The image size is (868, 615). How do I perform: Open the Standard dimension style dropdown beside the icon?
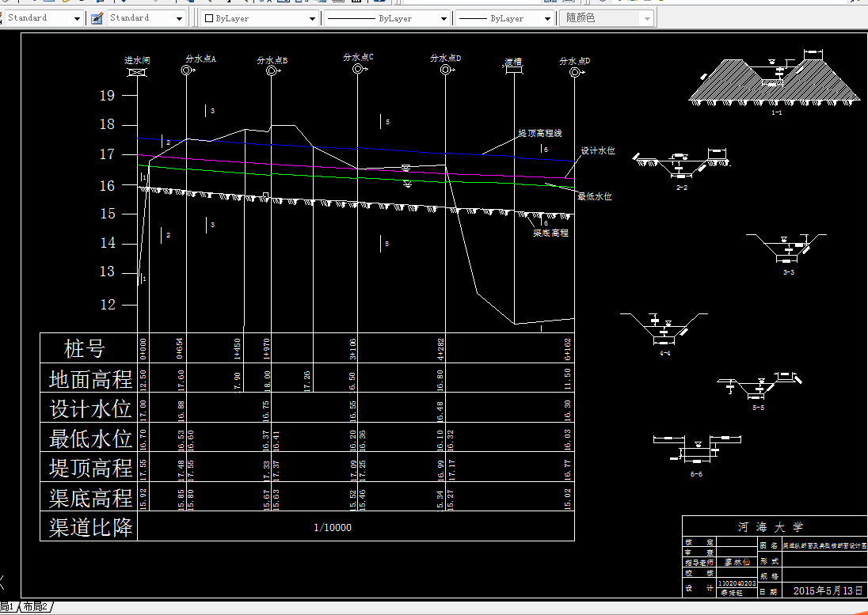147,18
